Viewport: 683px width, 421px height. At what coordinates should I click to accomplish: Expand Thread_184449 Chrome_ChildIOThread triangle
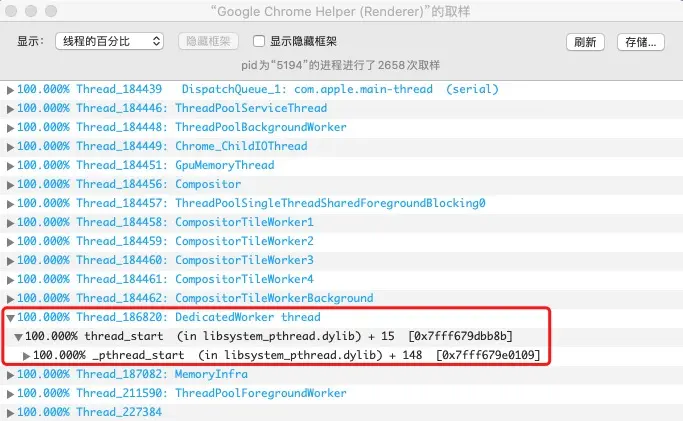(10, 147)
